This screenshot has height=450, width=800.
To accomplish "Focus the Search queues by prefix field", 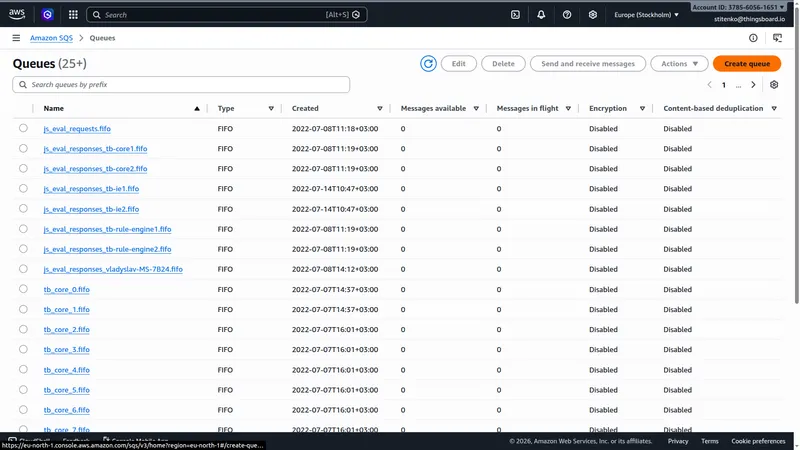I will coord(181,85).
